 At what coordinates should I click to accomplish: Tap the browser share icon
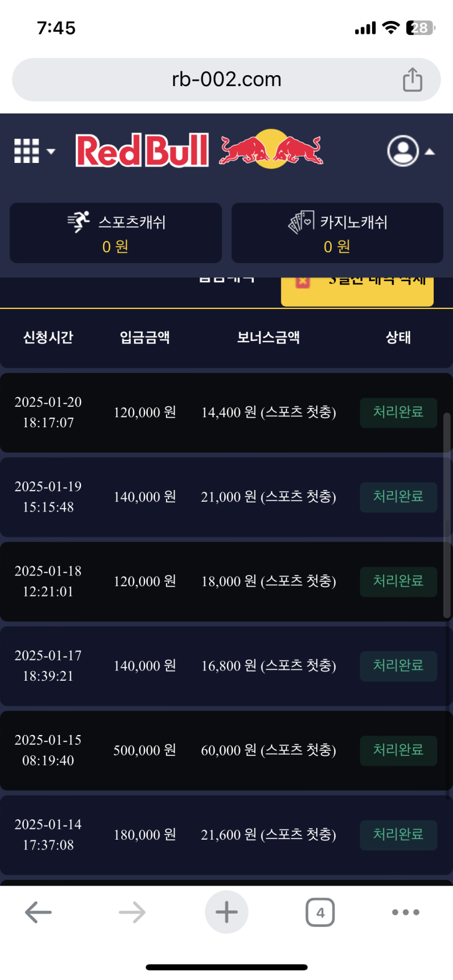point(412,80)
